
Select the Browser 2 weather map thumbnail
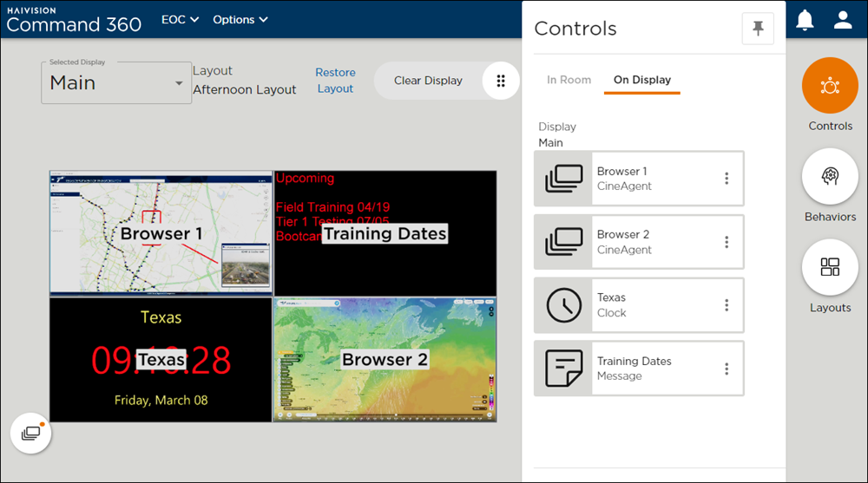pos(385,360)
